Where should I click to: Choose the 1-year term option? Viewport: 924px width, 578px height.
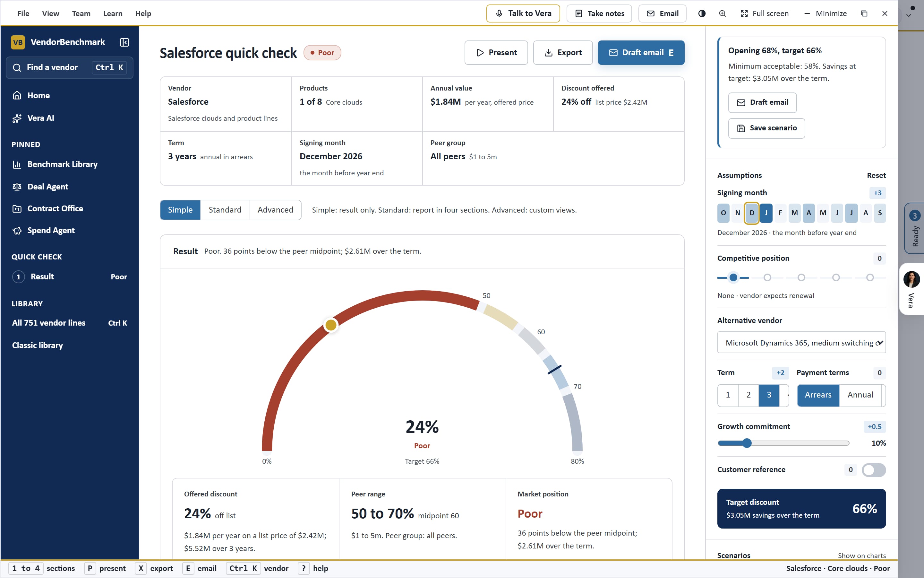point(728,395)
